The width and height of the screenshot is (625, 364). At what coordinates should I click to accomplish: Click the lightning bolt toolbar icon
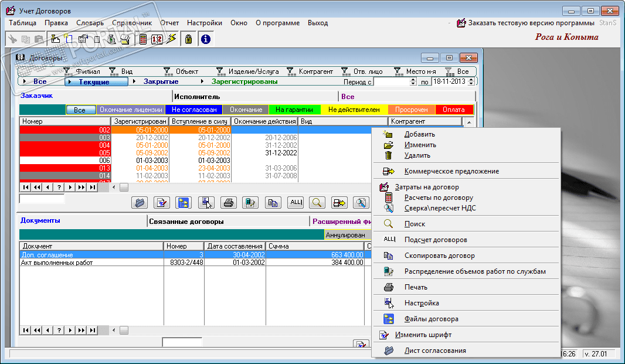(171, 39)
